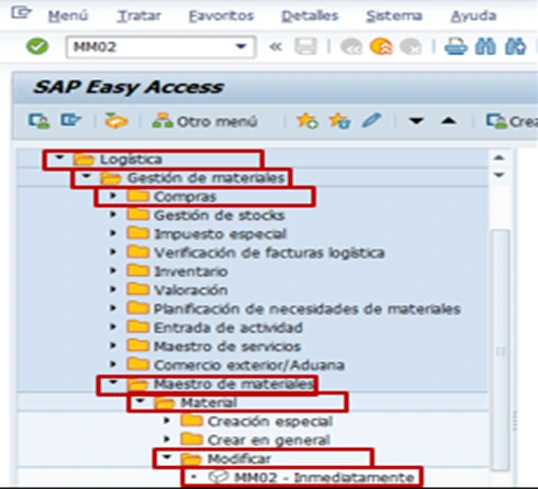
Task: Expand the Gestión de stocks folder
Action: pos(113,215)
